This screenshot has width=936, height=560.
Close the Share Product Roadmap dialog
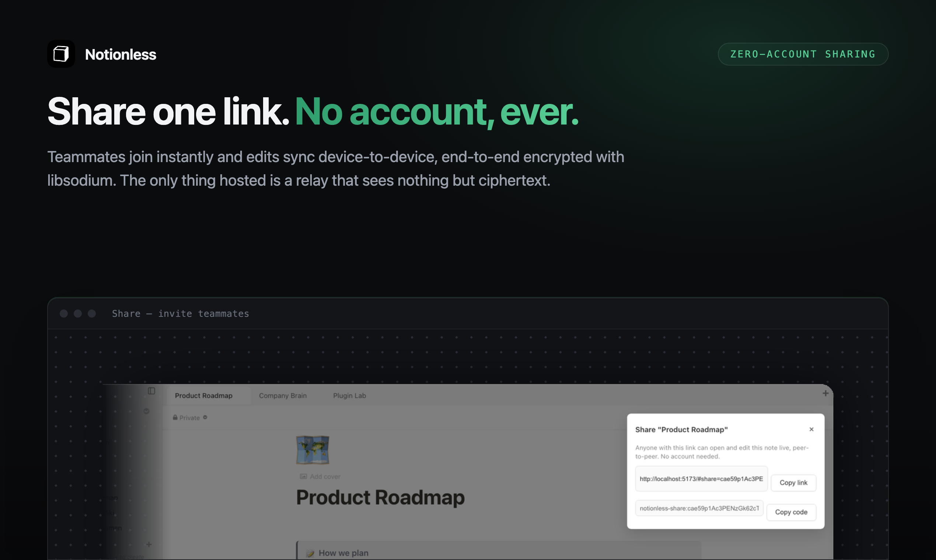(x=811, y=430)
